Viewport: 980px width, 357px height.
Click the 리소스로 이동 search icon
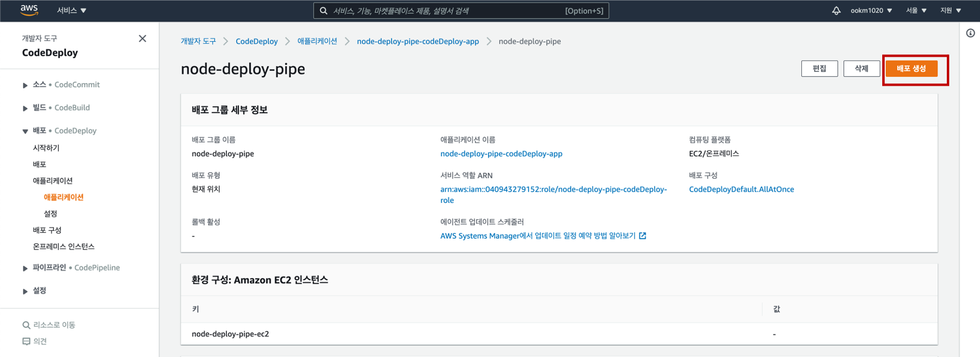click(x=26, y=325)
